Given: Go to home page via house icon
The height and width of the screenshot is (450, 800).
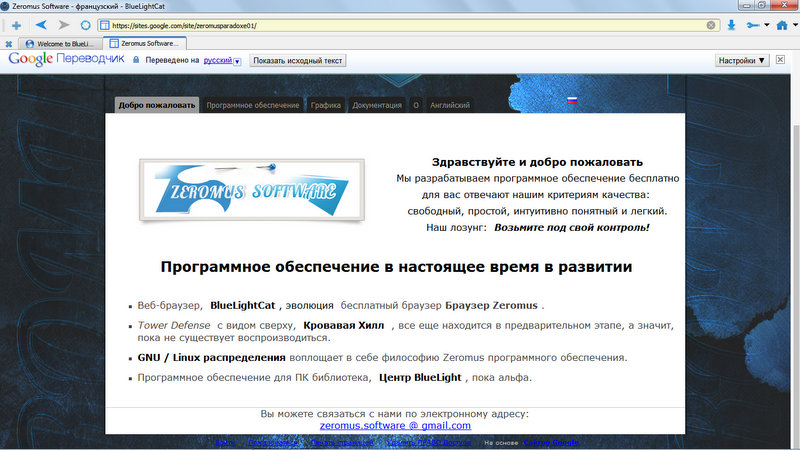Looking at the screenshot, I should coord(782,25).
